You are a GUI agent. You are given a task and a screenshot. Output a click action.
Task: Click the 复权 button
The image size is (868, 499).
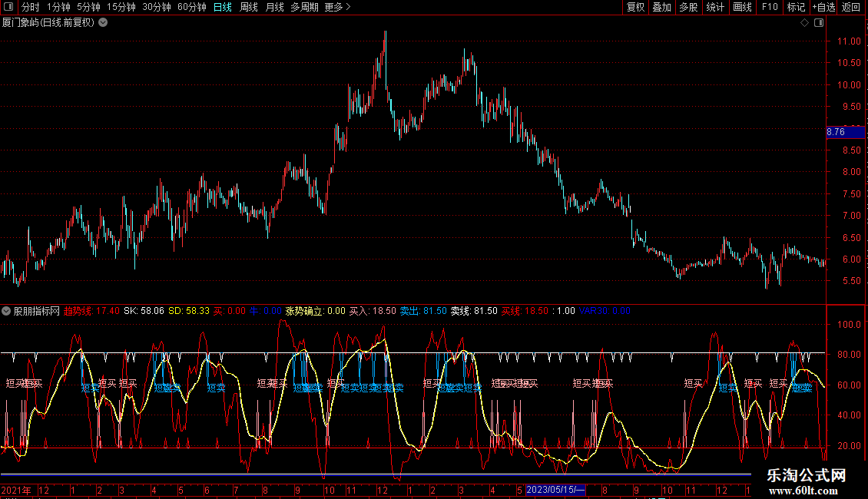(635, 8)
